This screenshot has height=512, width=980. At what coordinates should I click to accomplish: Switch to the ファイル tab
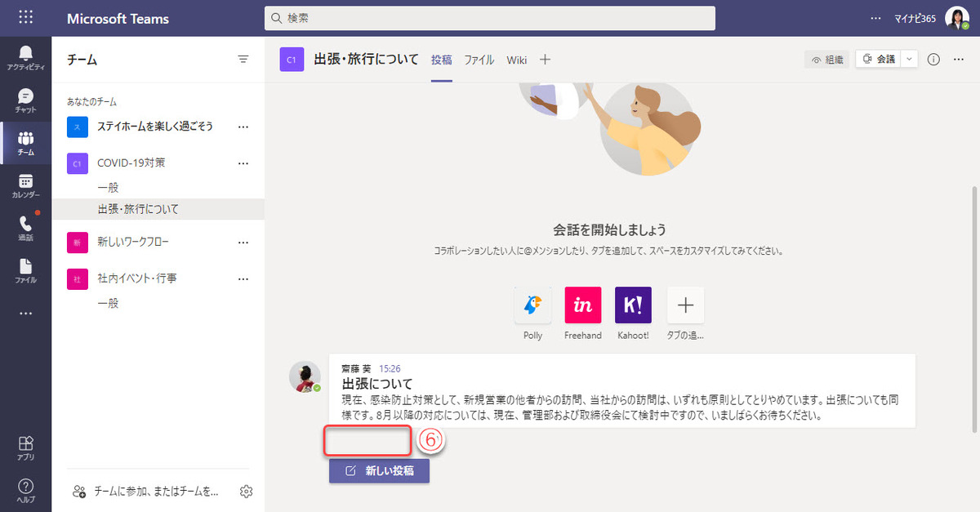[479, 60]
